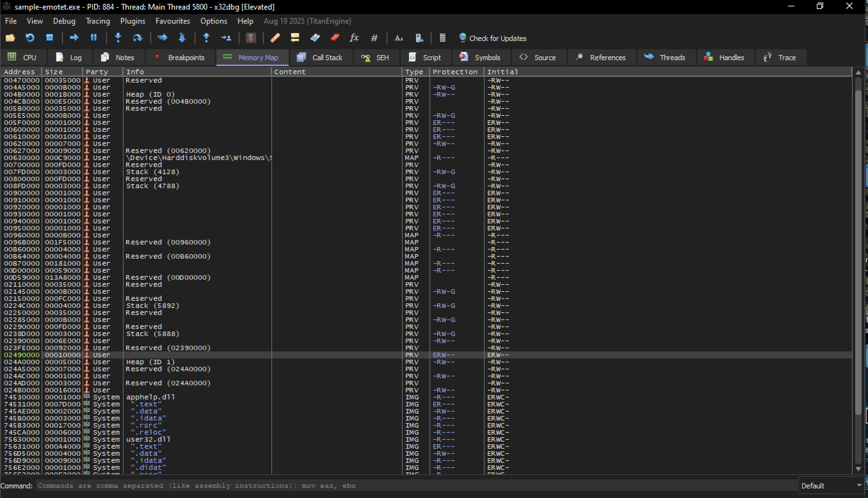The width and height of the screenshot is (868, 498).
Task: Open the File menu
Action: click(11, 21)
